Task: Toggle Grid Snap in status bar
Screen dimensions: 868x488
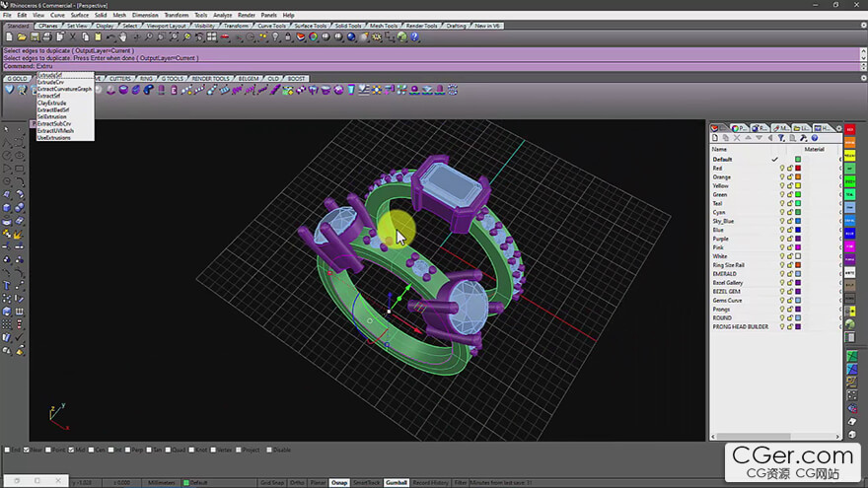Action: (x=272, y=482)
